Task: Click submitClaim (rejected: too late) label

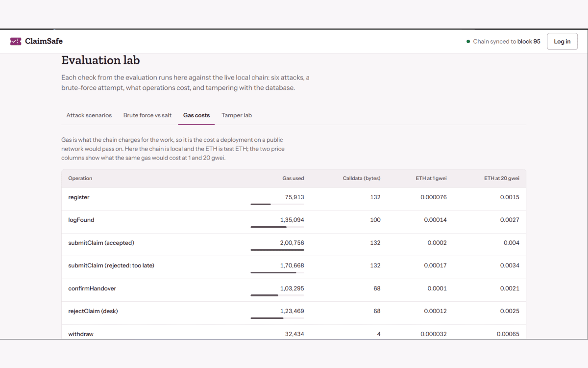Action: click(x=111, y=265)
